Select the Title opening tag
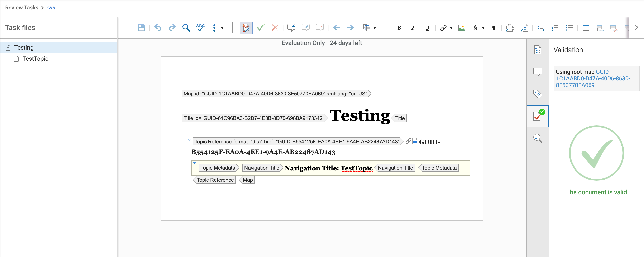644x257 pixels. click(255, 118)
